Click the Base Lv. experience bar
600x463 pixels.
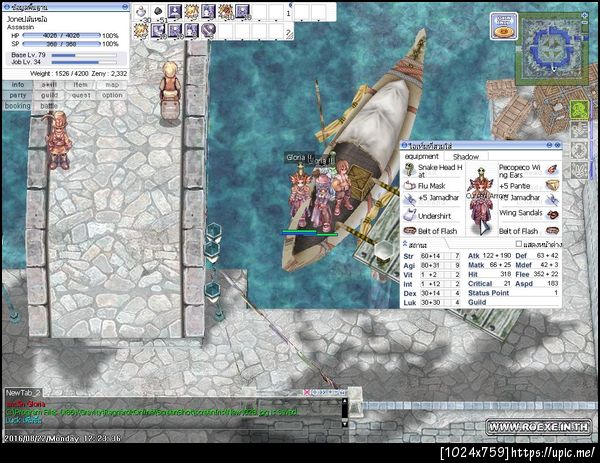tap(84, 55)
